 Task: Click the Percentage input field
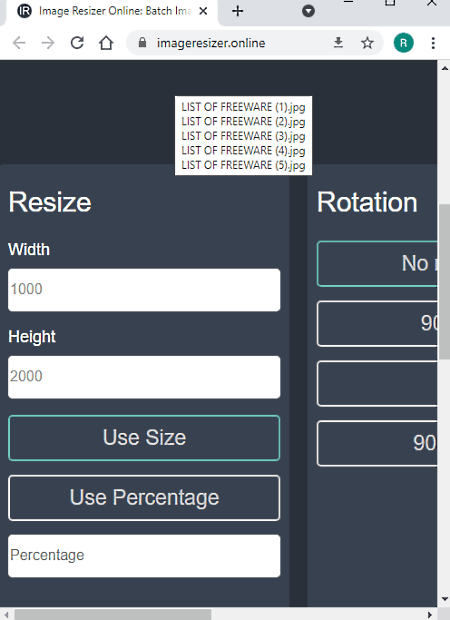[144, 556]
